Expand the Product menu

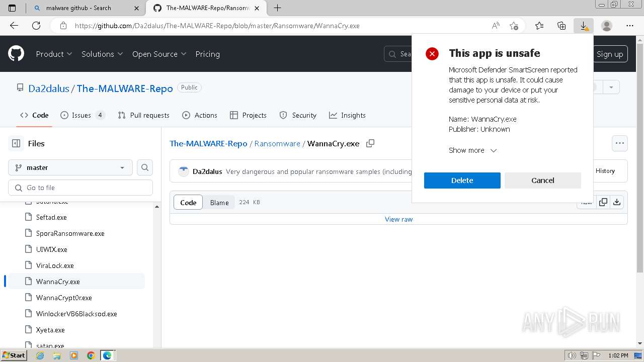[x=54, y=54]
